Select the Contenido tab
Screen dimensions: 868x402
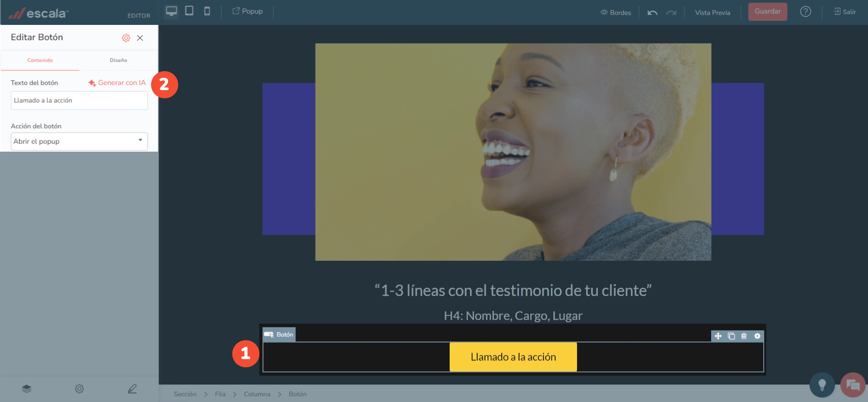click(x=40, y=60)
